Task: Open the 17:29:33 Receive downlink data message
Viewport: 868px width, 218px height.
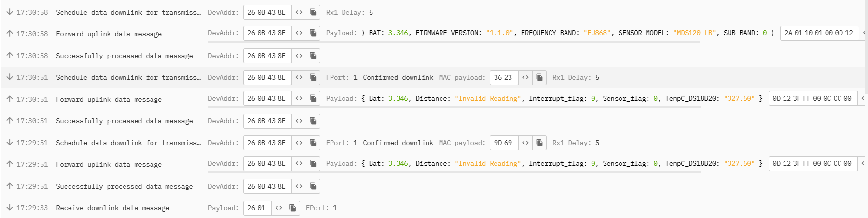Action: point(112,208)
